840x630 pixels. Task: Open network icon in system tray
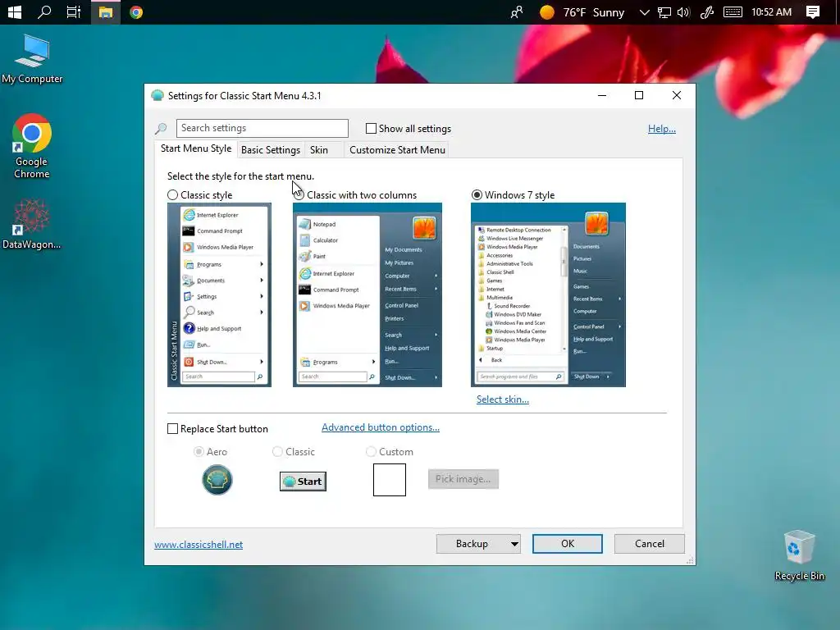point(664,12)
